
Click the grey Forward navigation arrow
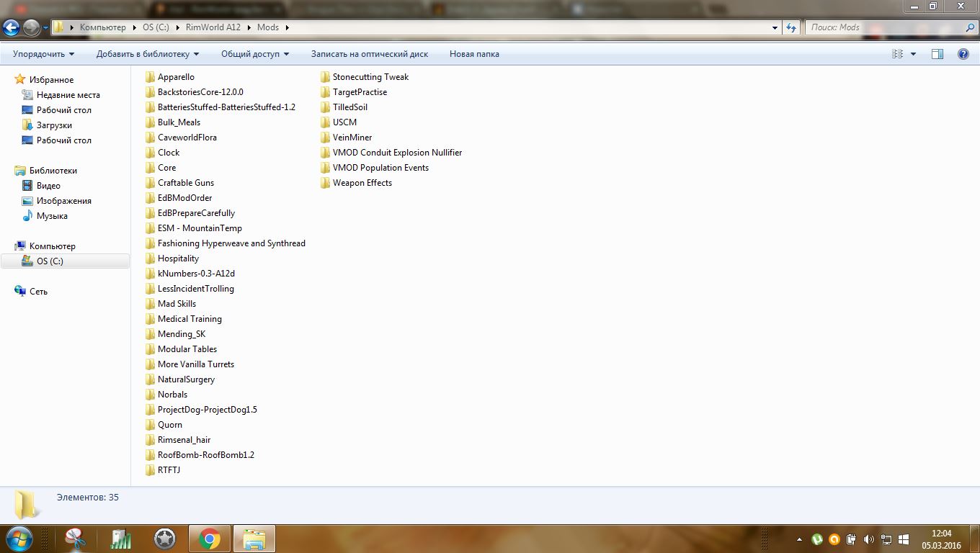point(31,27)
